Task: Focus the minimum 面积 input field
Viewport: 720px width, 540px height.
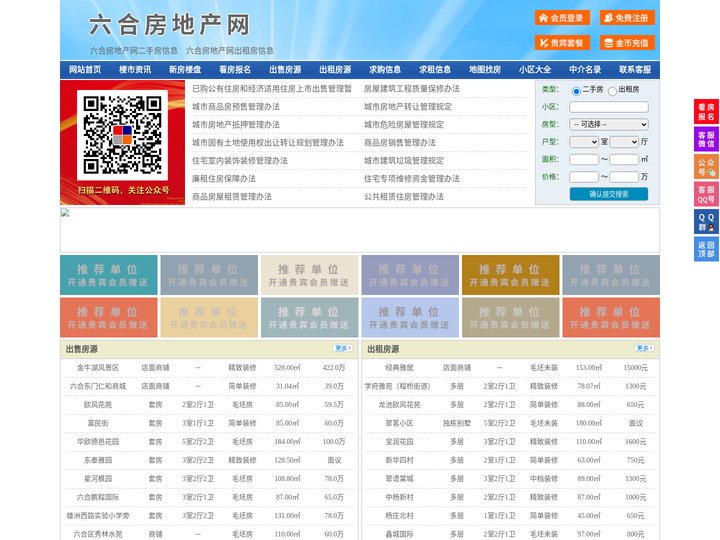Action: point(584,159)
